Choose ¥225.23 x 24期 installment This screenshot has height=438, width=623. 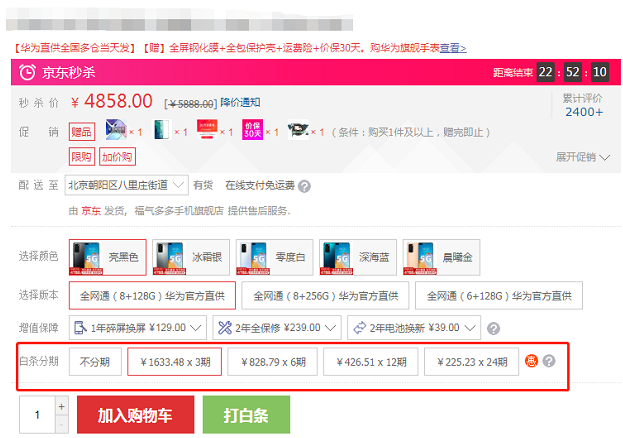click(472, 362)
